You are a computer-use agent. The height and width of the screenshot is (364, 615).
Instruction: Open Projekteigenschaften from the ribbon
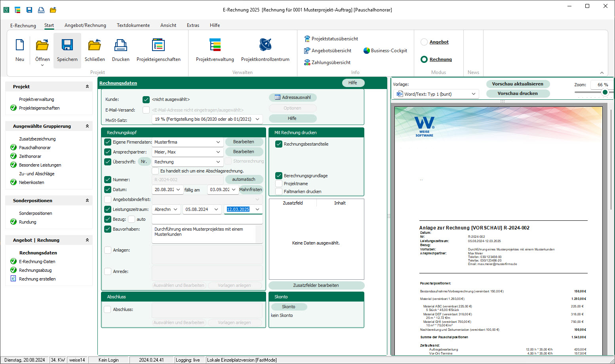[158, 50]
